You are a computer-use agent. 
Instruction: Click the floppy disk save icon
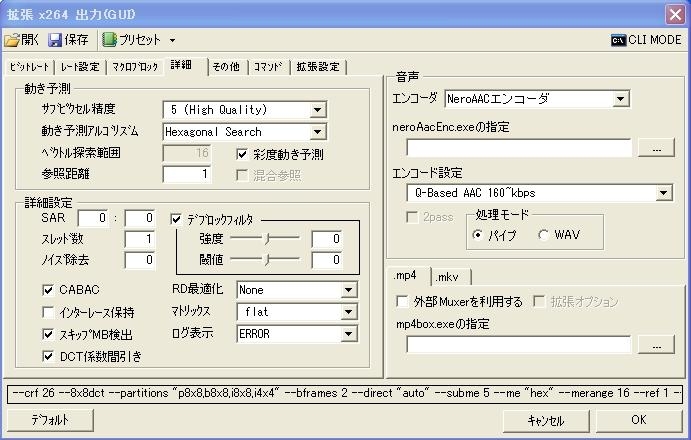(55, 40)
